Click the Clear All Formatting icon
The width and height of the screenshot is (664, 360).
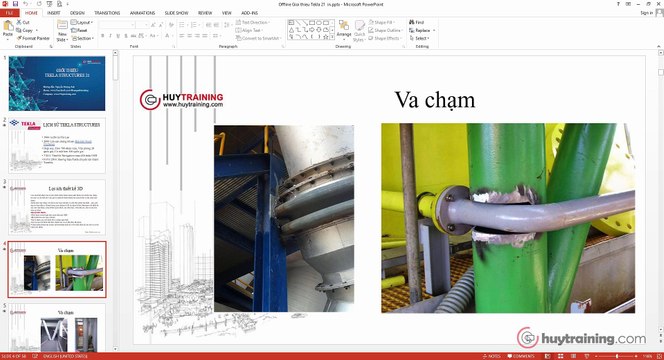click(x=171, y=25)
